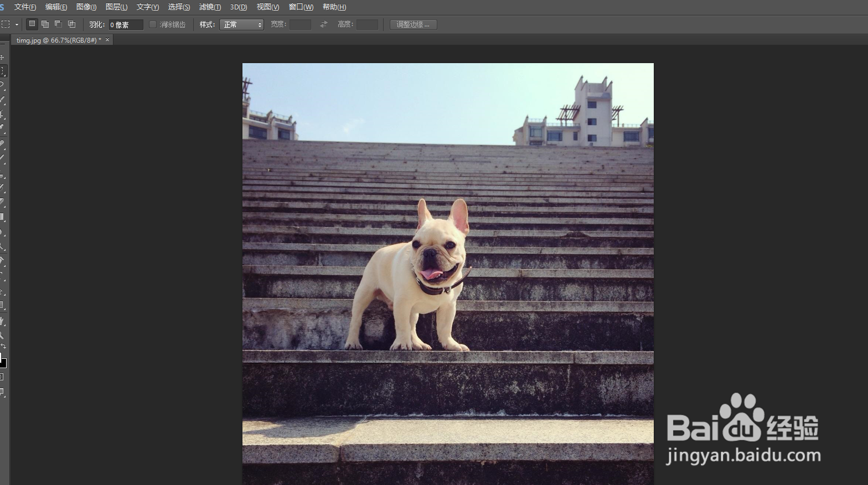The height and width of the screenshot is (485, 868).
Task: Open the 文字(Y) menu
Action: coord(148,7)
